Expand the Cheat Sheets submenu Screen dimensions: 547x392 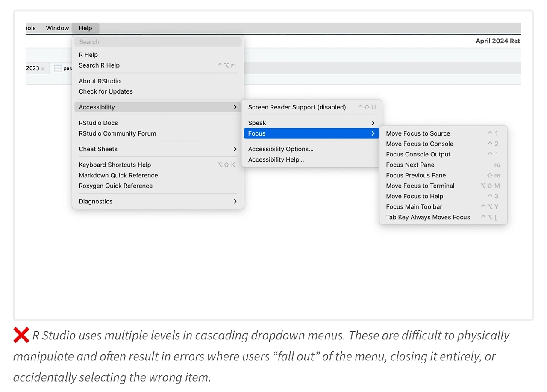[158, 149]
